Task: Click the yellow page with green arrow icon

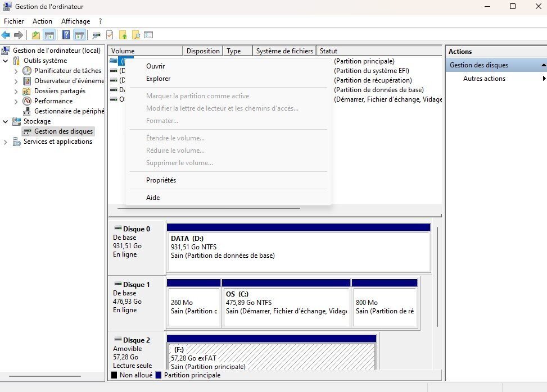Action: click(123, 35)
